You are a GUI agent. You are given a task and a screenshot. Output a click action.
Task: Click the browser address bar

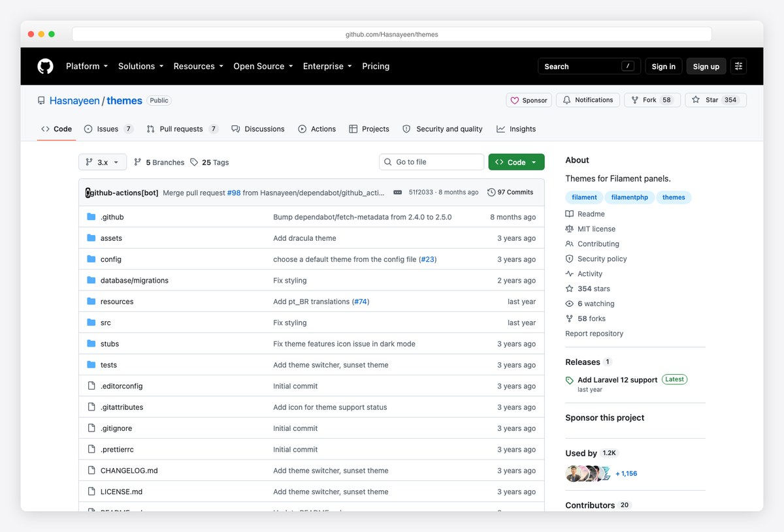point(392,34)
